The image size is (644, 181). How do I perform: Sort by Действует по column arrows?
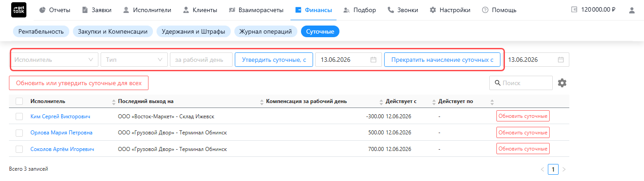click(x=492, y=102)
